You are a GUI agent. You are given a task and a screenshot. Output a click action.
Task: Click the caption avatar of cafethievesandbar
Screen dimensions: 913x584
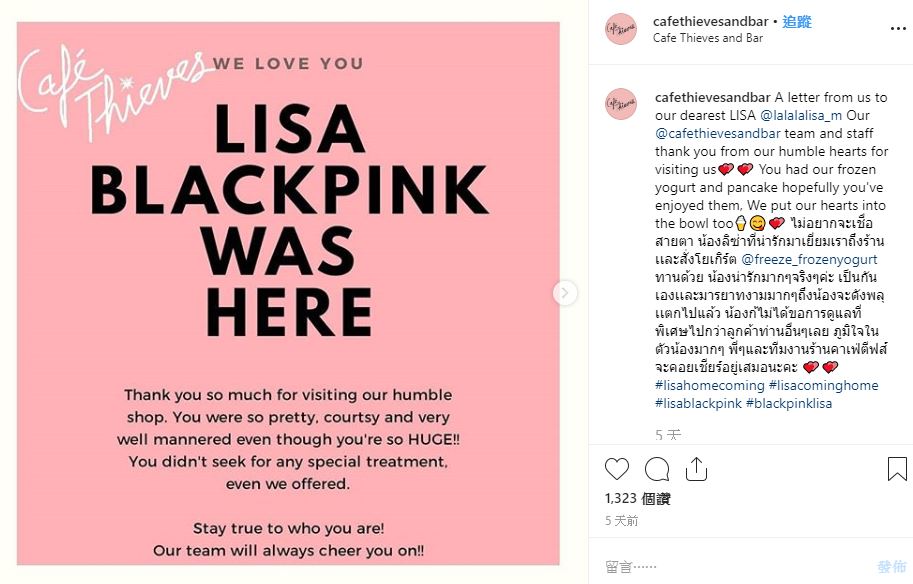621,104
